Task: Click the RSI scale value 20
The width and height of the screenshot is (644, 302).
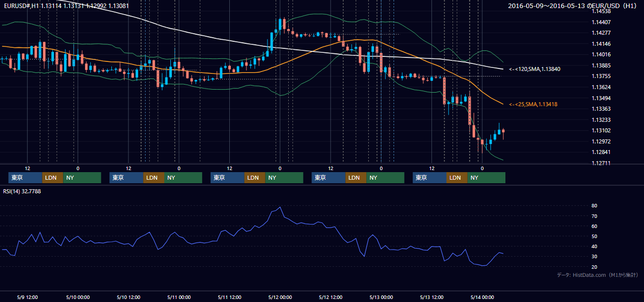Action: (595, 267)
